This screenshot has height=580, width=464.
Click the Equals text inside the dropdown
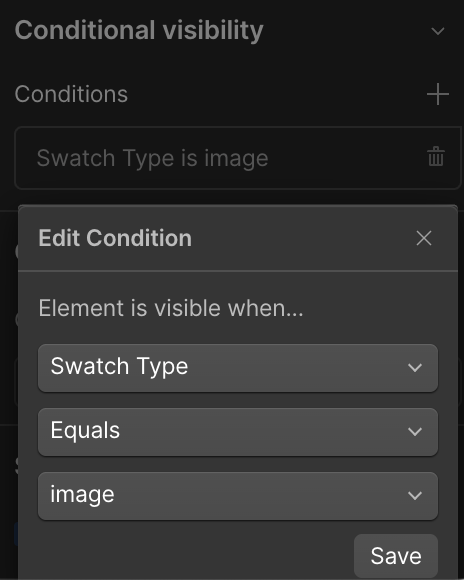coord(85,431)
